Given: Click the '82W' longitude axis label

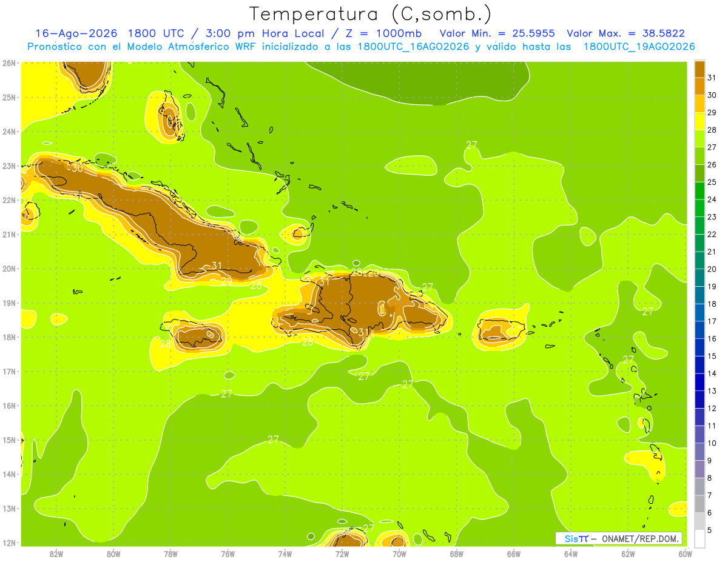Looking at the screenshot, I should pyautogui.click(x=56, y=554).
